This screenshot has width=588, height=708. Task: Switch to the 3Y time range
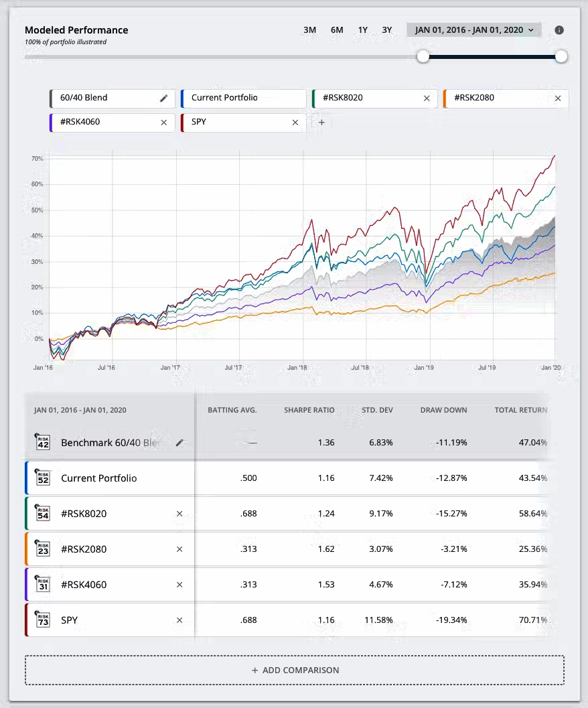tap(387, 30)
